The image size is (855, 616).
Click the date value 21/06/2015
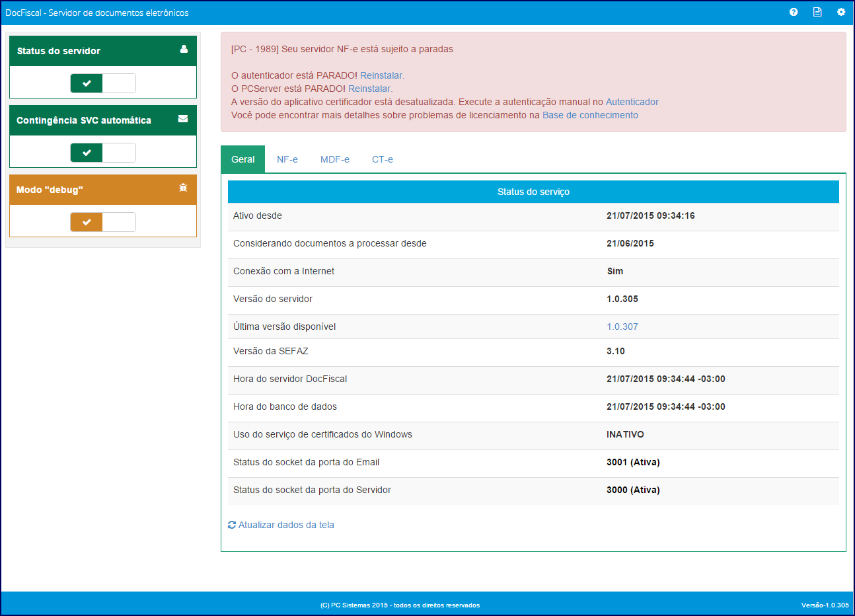point(630,243)
